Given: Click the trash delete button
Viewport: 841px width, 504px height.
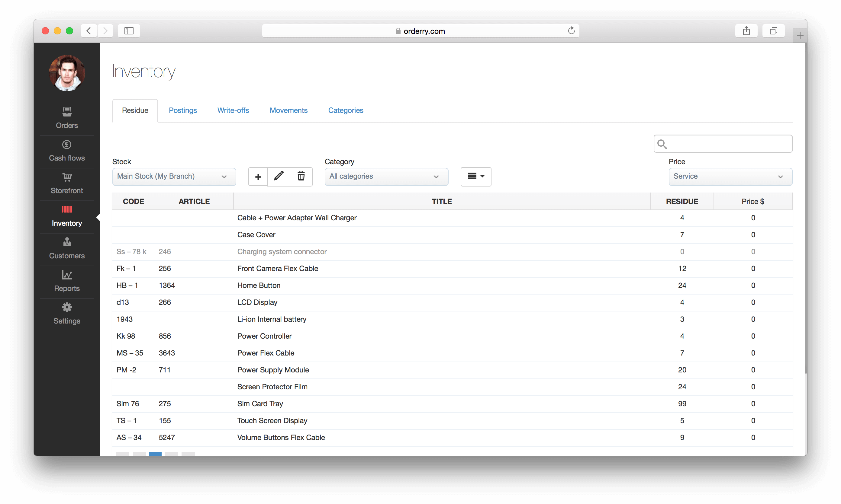Looking at the screenshot, I should coord(301,177).
